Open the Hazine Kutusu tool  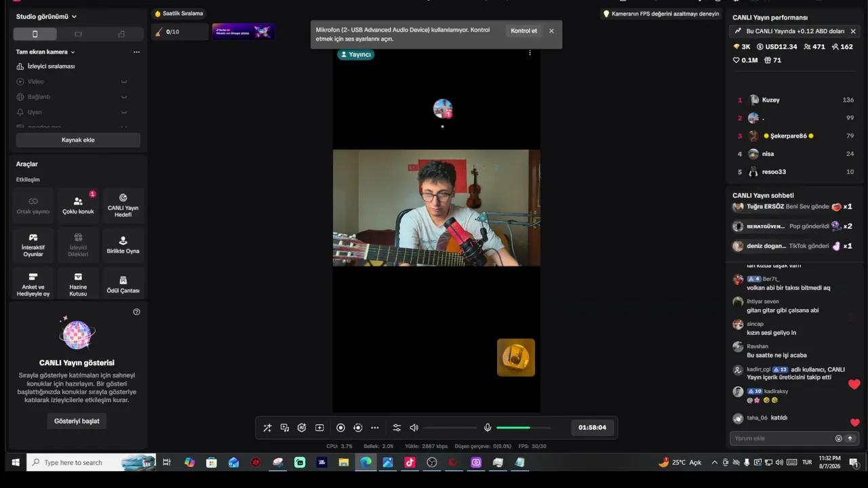click(78, 284)
